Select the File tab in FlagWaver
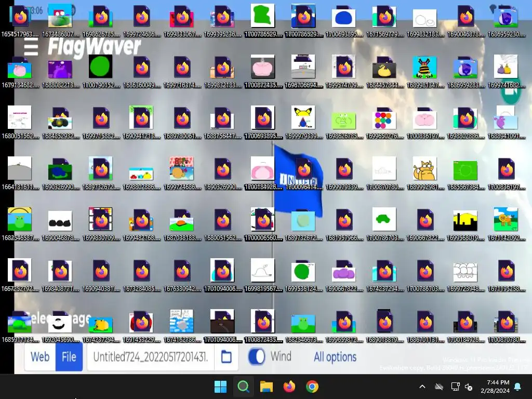 pos(69,356)
